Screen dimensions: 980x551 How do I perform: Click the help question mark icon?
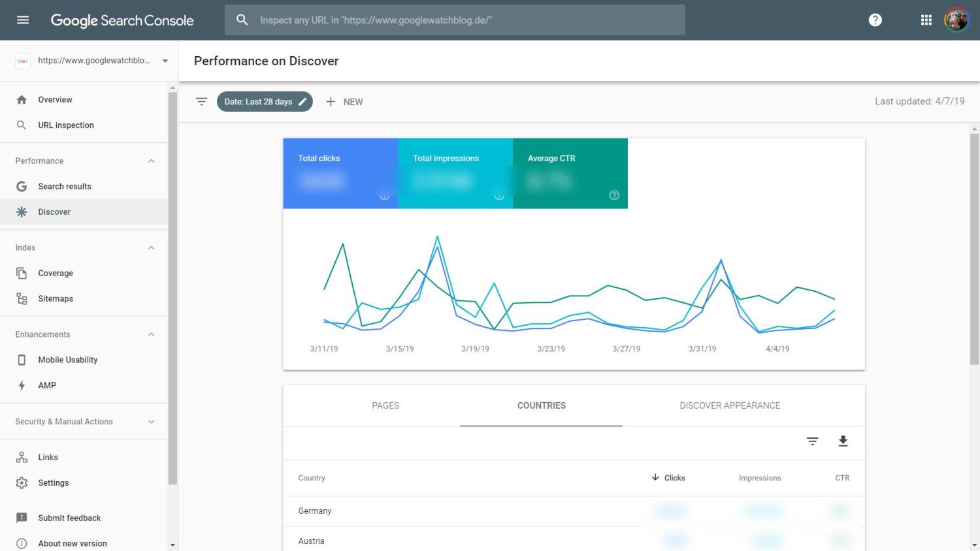click(x=875, y=20)
